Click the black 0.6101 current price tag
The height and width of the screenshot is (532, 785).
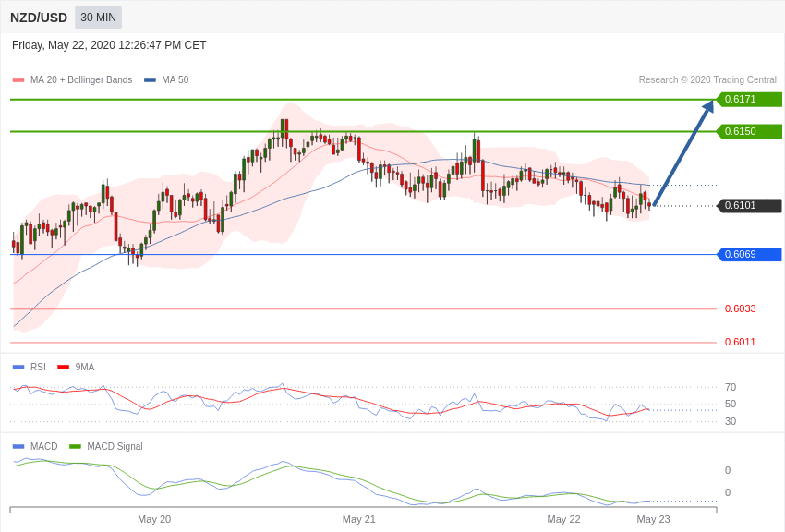point(750,206)
